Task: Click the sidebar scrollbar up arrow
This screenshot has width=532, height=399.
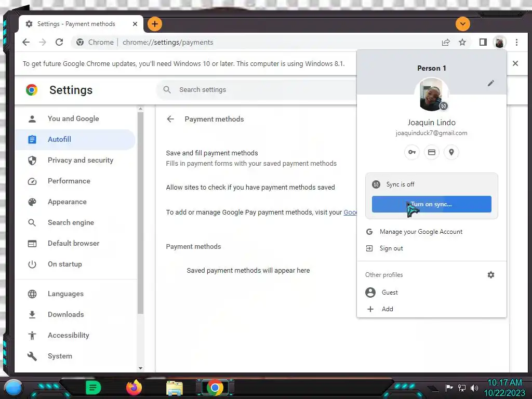Action: point(140,109)
